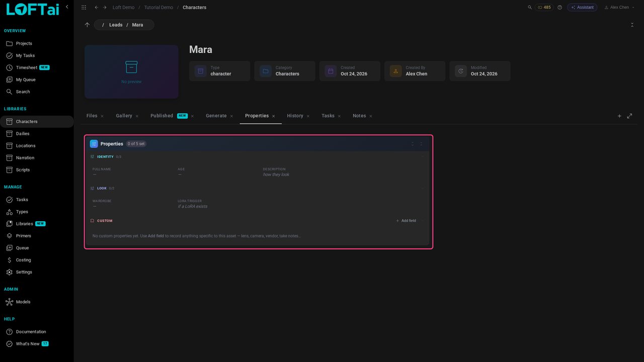This screenshot has width=644, height=362.
Task: Collapse the Look section
Action: pyautogui.click(x=423, y=189)
